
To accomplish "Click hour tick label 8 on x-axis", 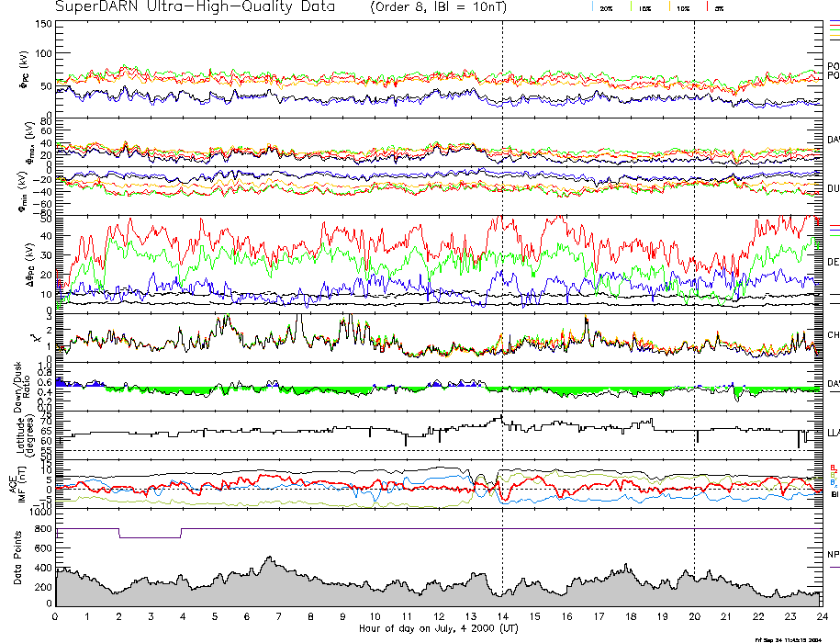I will pos(310,616).
